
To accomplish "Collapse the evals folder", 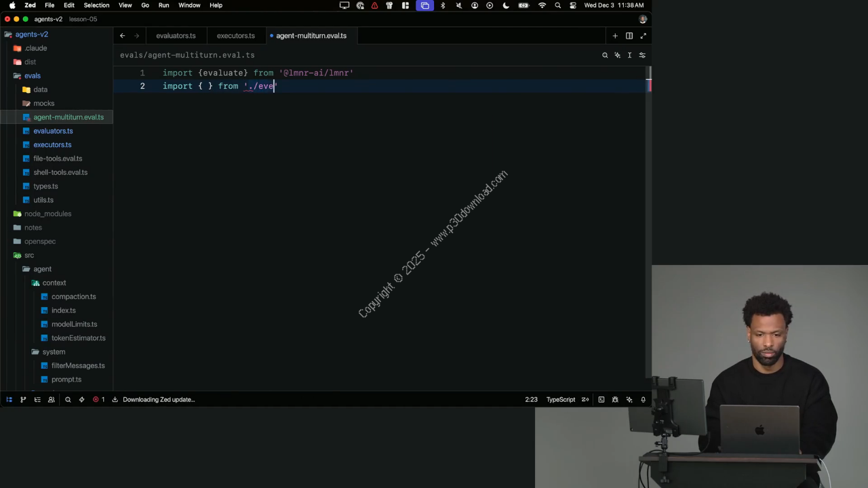I will click(x=32, y=76).
